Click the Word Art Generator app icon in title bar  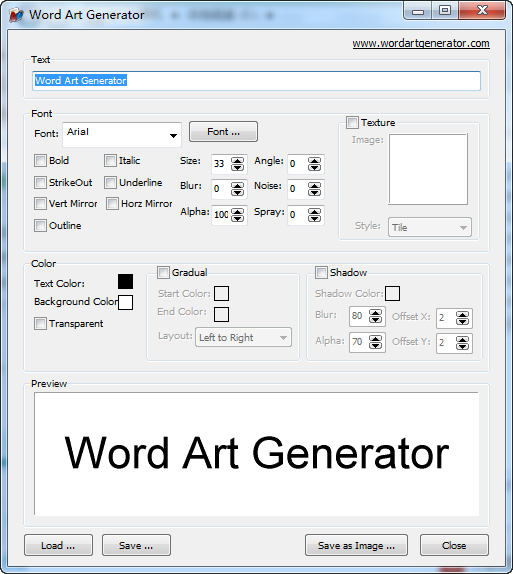(x=16, y=15)
